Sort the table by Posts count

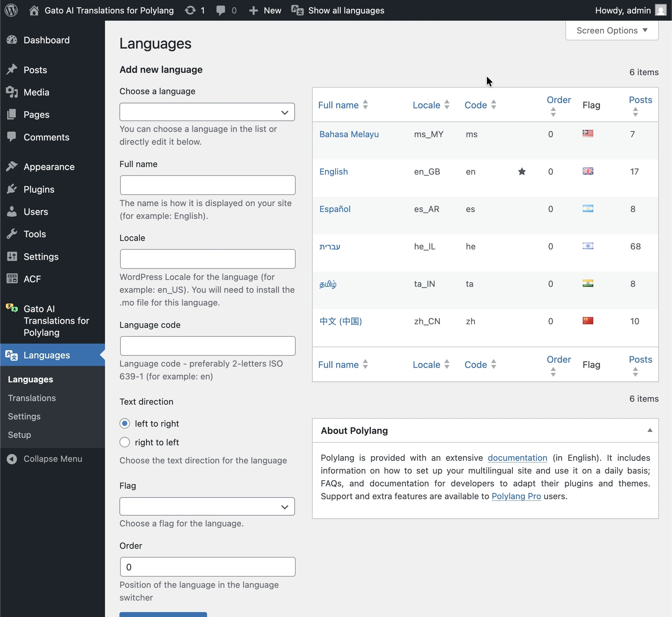pos(640,99)
